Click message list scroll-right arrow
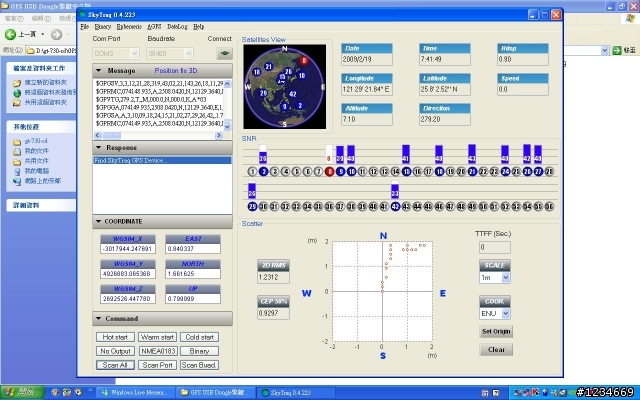 [x=219, y=135]
